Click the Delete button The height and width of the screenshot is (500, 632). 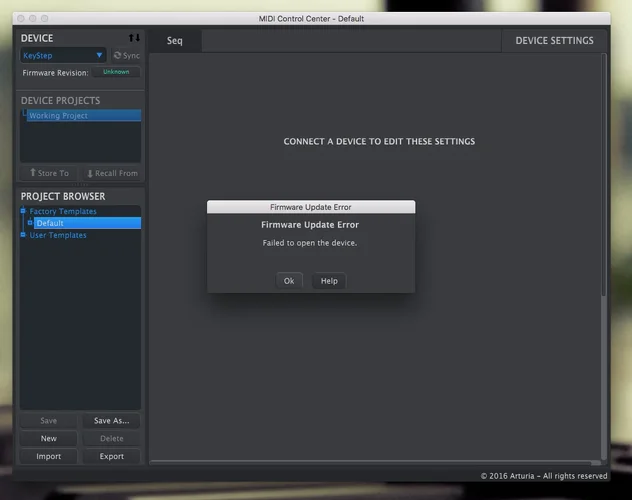[x=112, y=438]
